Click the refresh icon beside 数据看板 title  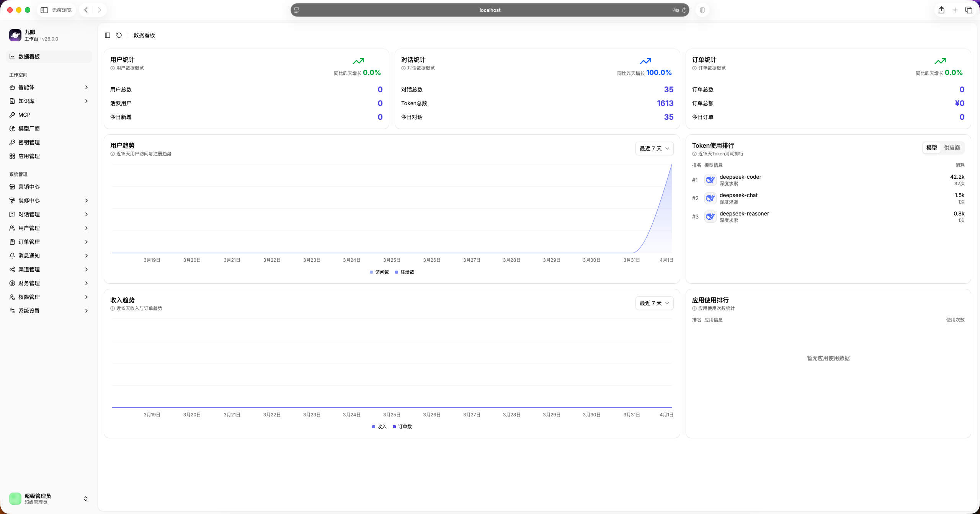119,35
